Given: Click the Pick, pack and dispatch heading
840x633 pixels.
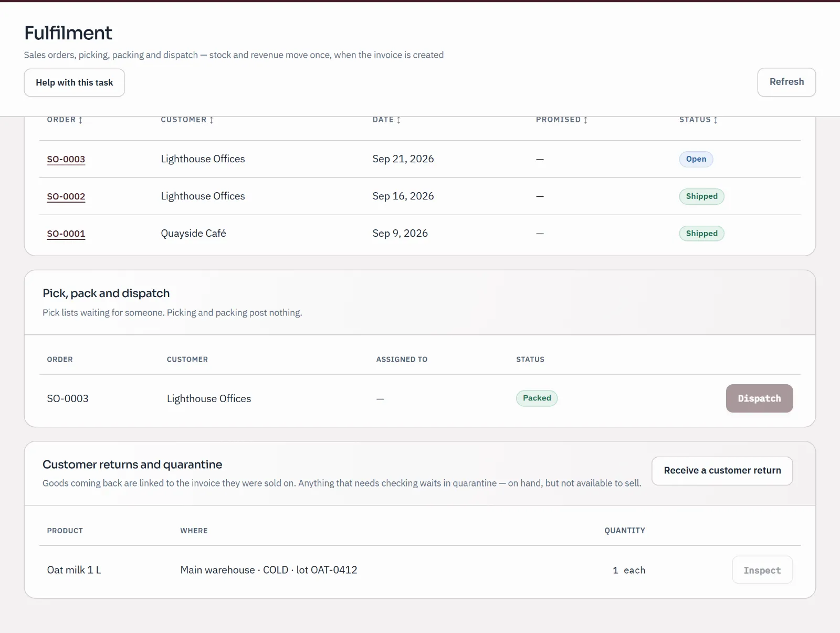Looking at the screenshot, I should 106,293.
